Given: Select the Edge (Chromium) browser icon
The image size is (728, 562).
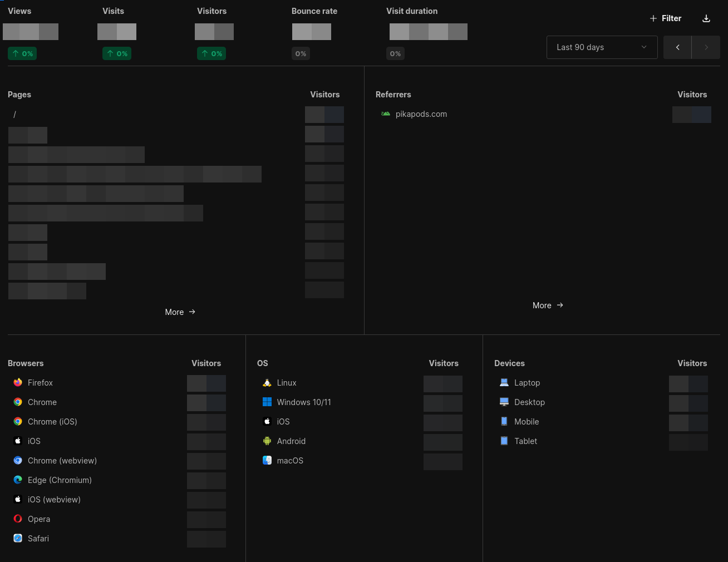Looking at the screenshot, I should coord(18,480).
